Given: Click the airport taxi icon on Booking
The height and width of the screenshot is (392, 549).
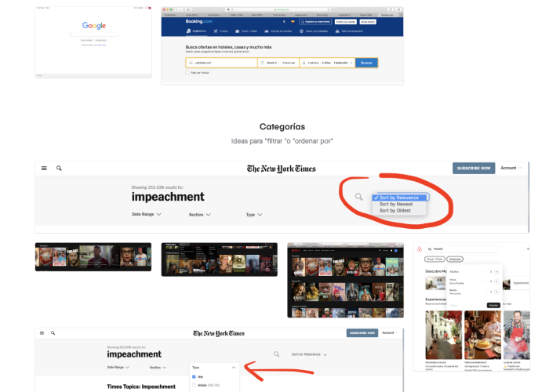Looking at the screenshot, I should (337, 31).
